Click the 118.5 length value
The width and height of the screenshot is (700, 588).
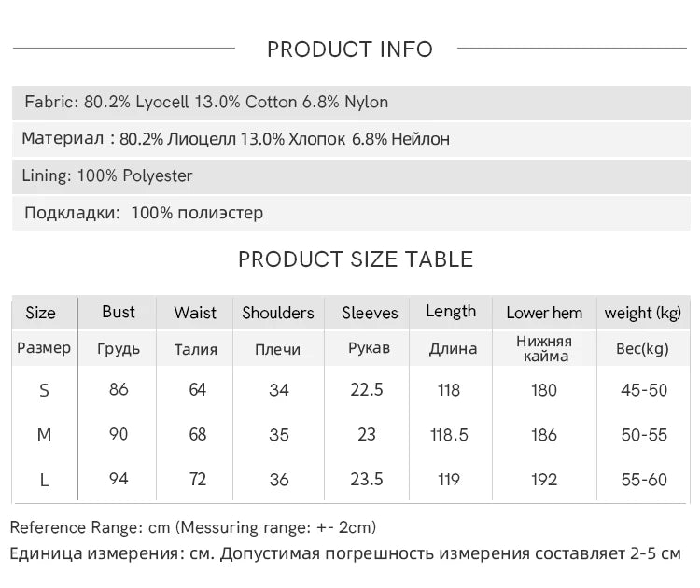click(x=449, y=435)
